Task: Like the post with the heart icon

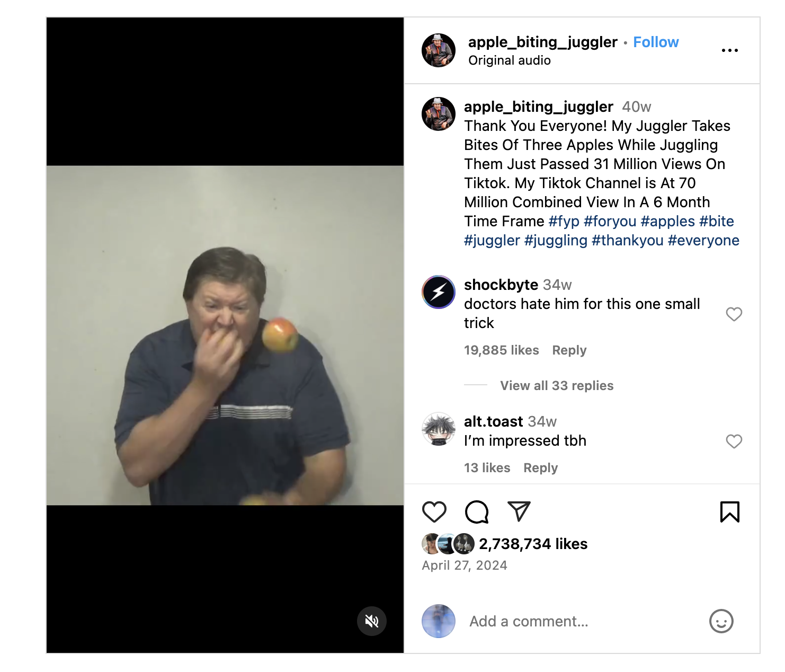Action: [x=434, y=512]
